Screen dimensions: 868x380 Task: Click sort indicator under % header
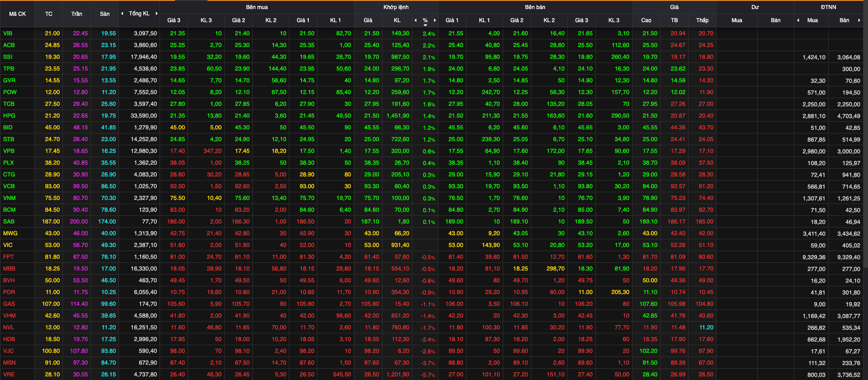(x=425, y=25)
